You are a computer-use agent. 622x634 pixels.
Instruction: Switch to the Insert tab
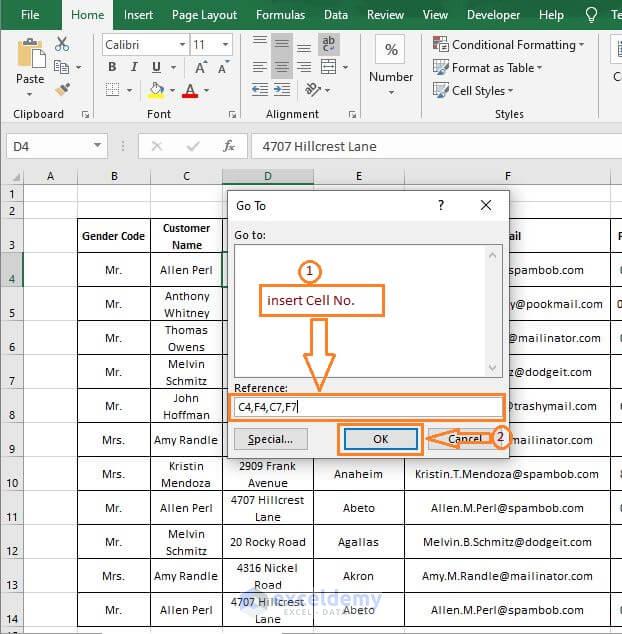tap(138, 15)
